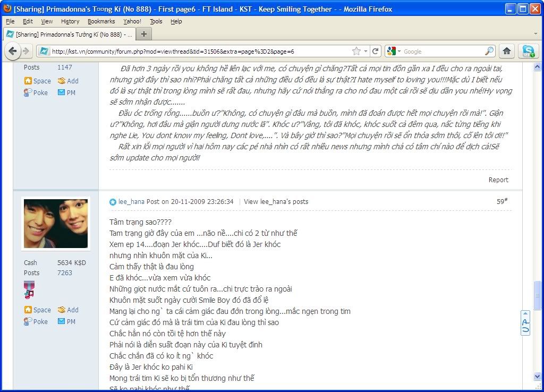Click the Poke icon under Posts 7263
This screenshot has height=392, width=544.
tap(28, 321)
